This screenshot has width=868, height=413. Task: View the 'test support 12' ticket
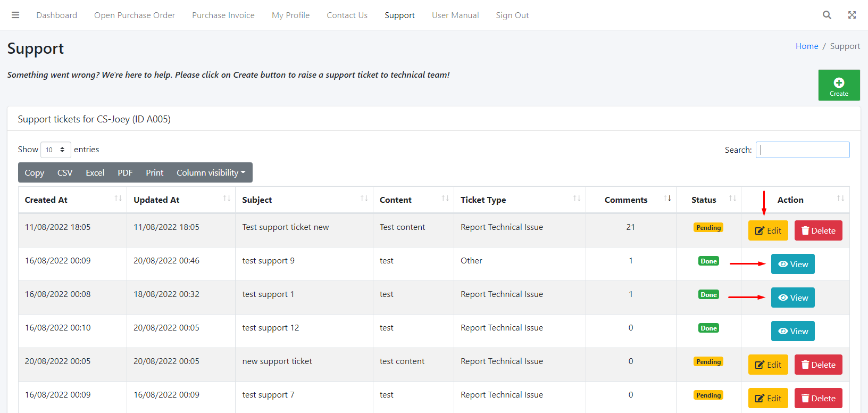pos(792,331)
